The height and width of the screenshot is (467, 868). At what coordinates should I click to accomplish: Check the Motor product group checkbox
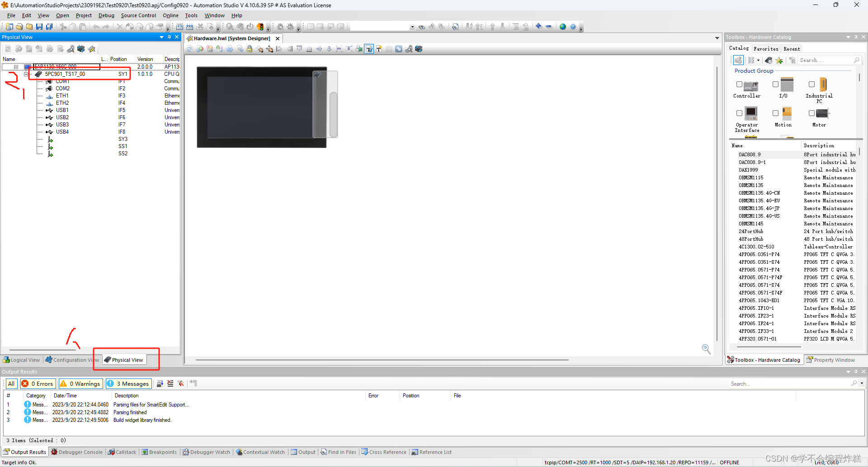pyautogui.click(x=811, y=113)
